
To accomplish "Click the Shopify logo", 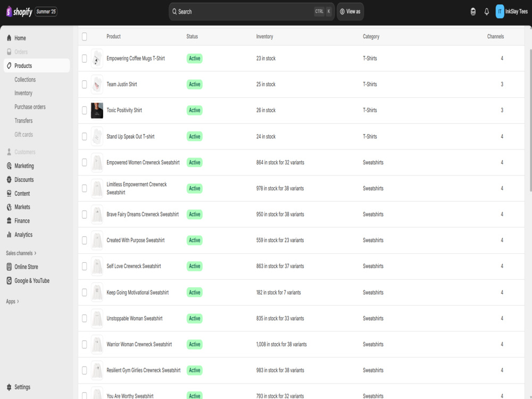I will click(x=19, y=12).
